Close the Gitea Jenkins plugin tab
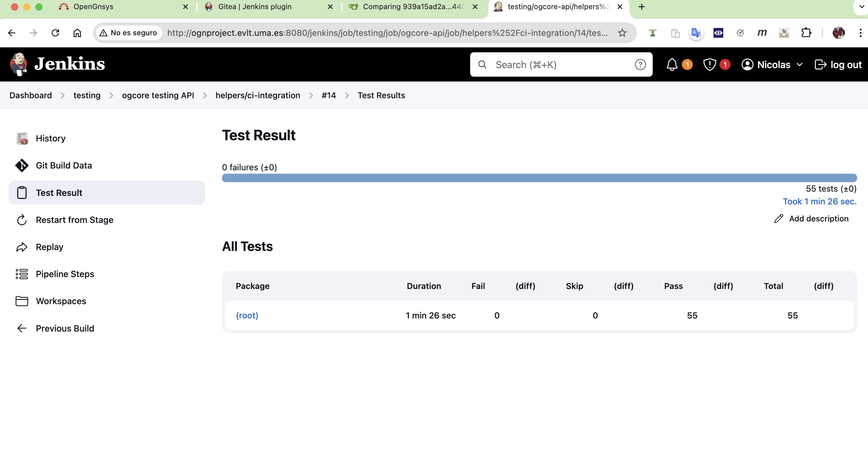This screenshot has width=868, height=452. [330, 7]
